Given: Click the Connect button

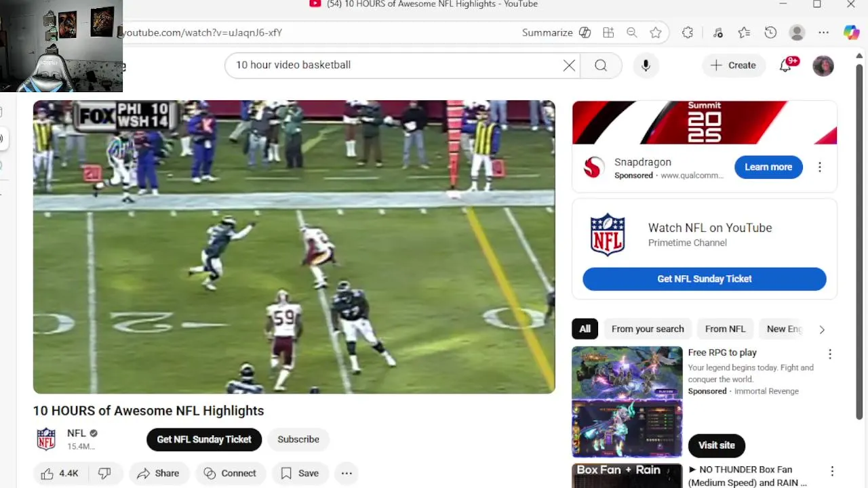Looking at the screenshot, I should tap(231, 473).
